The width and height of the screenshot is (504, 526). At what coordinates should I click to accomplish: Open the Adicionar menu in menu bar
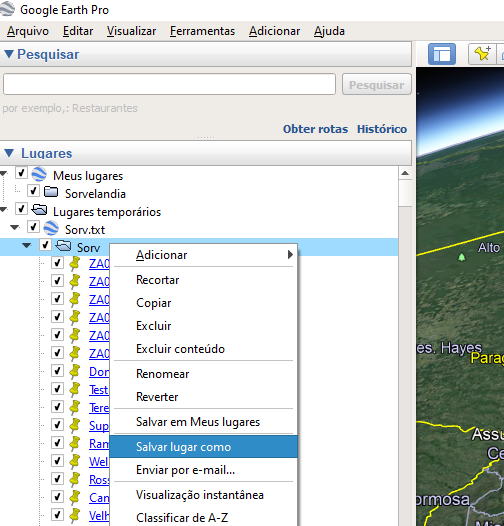coord(274,31)
